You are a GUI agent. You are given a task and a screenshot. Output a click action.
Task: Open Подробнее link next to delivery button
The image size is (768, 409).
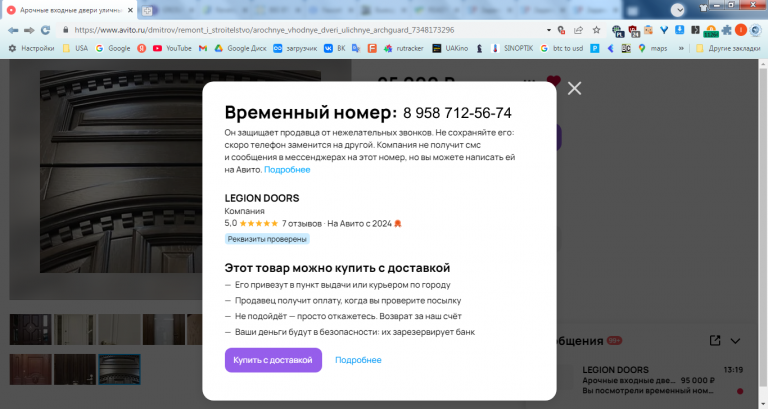[358, 360]
